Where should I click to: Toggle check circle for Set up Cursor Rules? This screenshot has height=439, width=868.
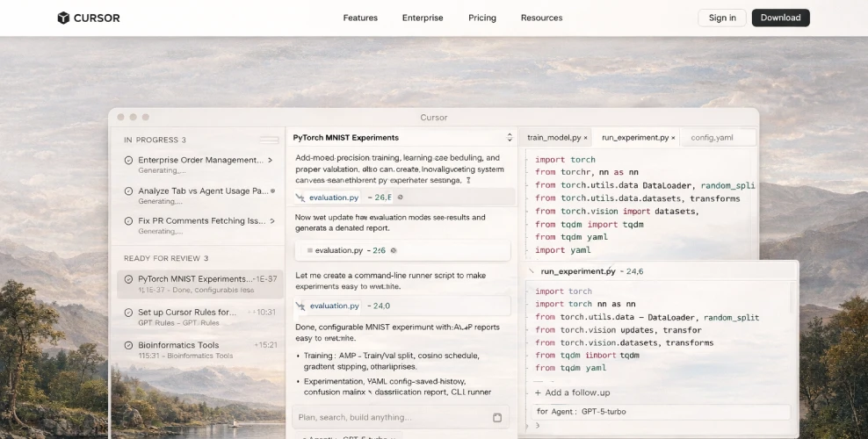[x=129, y=313]
